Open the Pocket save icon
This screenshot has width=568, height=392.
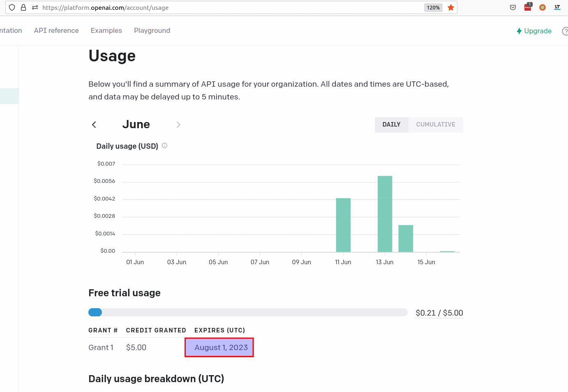tap(513, 7)
